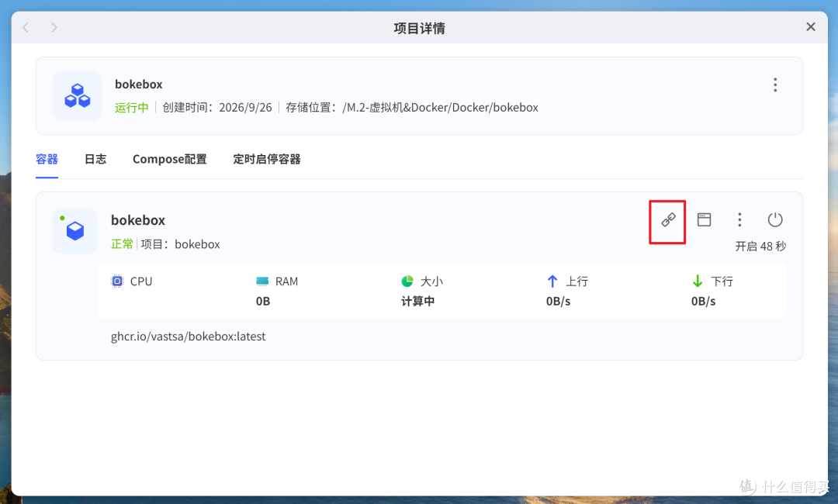This screenshot has width=838, height=504.
Task: Click the 开启 48 秒 uptime text
Action: (x=760, y=246)
